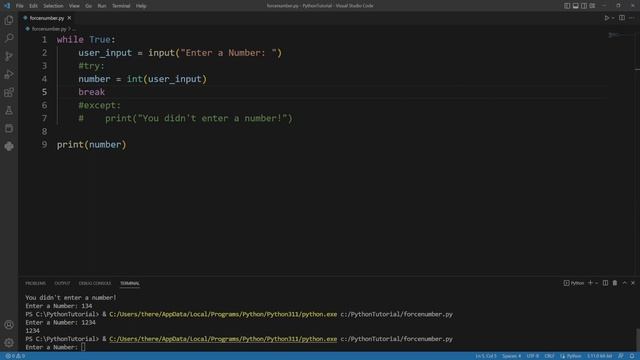Open the File menu
The height and width of the screenshot is (360, 640).
19,6
